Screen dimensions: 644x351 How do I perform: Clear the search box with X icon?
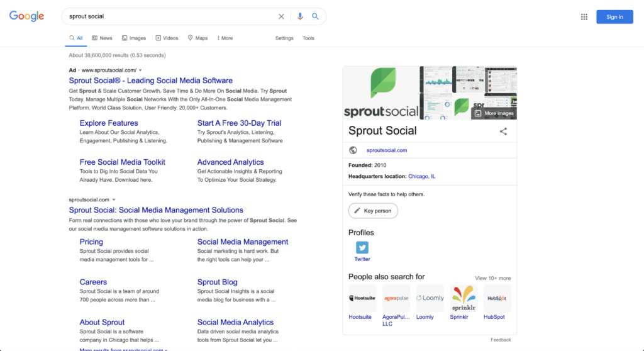(x=281, y=16)
